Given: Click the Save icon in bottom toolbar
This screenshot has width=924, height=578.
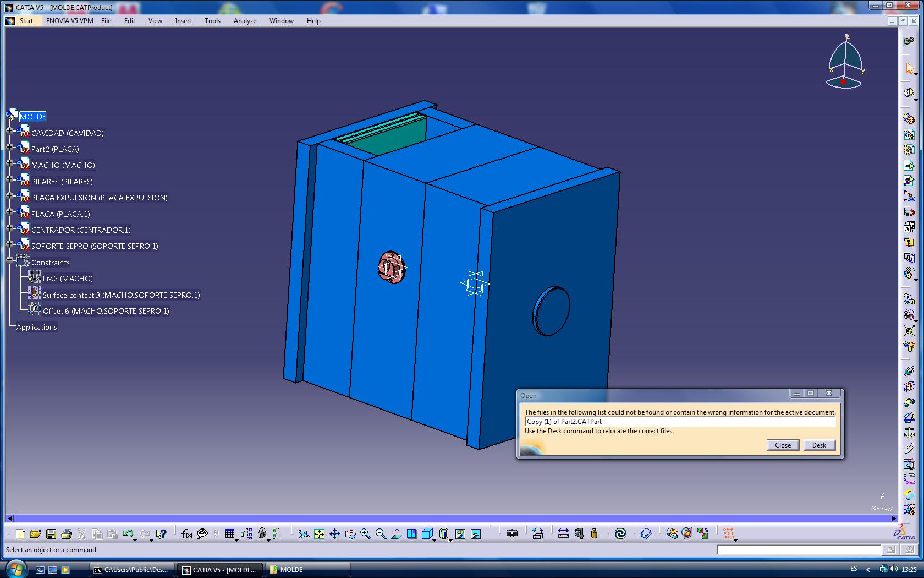Looking at the screenshot, I should click(51, 533).
